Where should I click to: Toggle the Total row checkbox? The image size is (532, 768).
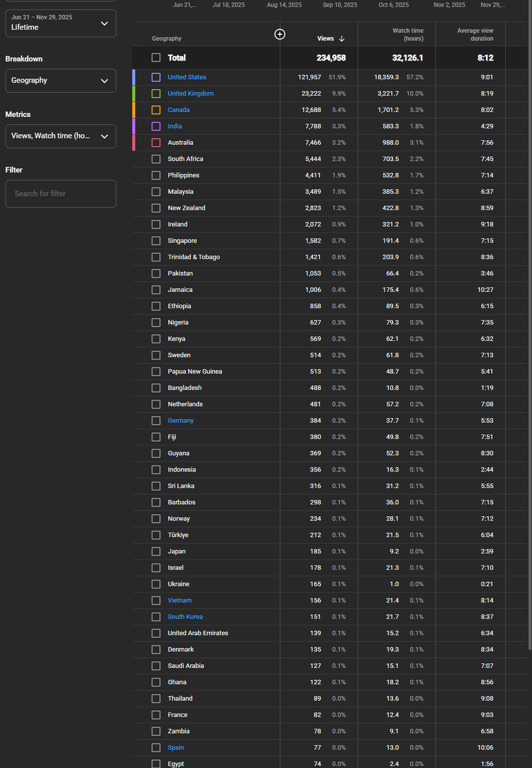click(156, 58)
